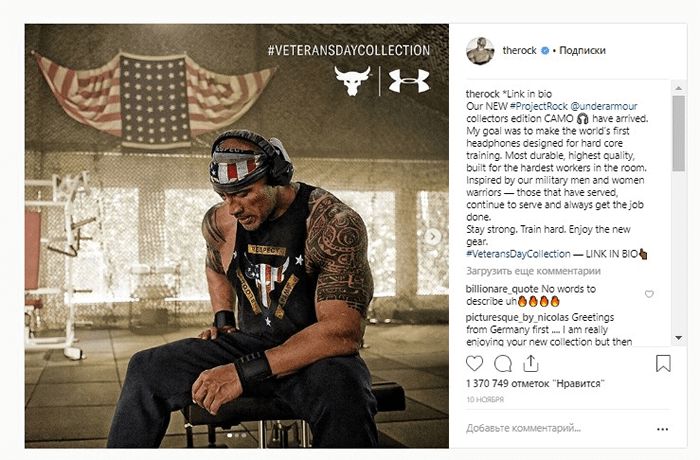Open the #ProjectRock hashtag link

tap(539, 105)
